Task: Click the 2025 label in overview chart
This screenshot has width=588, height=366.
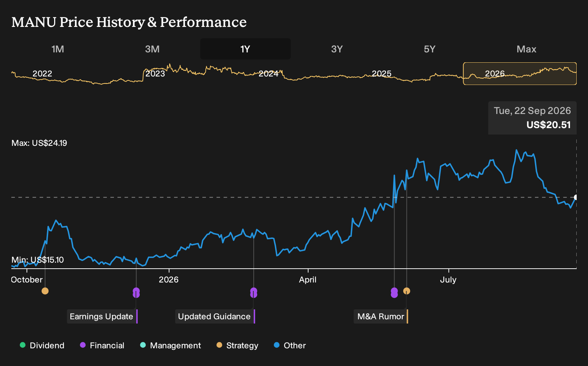Action: point(382,74)
